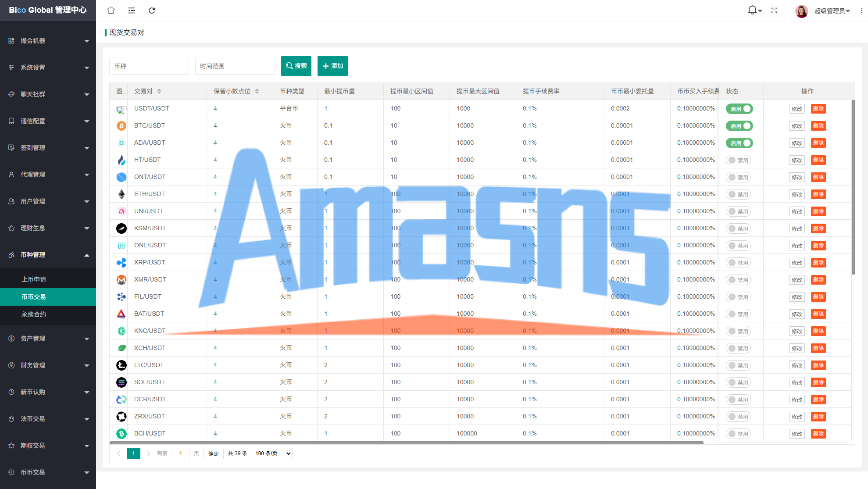868x489 pixels.
Task: Click the BTC/USDT coin icon
Action: point(121,126)
